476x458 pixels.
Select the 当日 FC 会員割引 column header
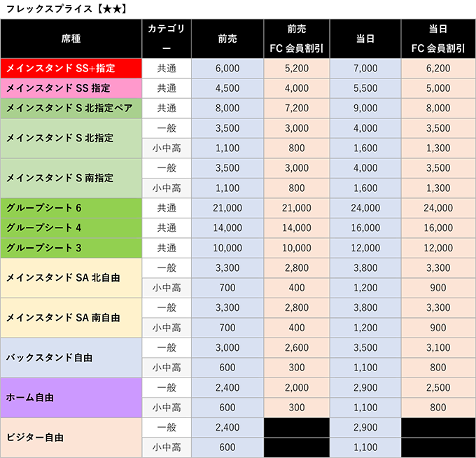(x=438, y=39)
